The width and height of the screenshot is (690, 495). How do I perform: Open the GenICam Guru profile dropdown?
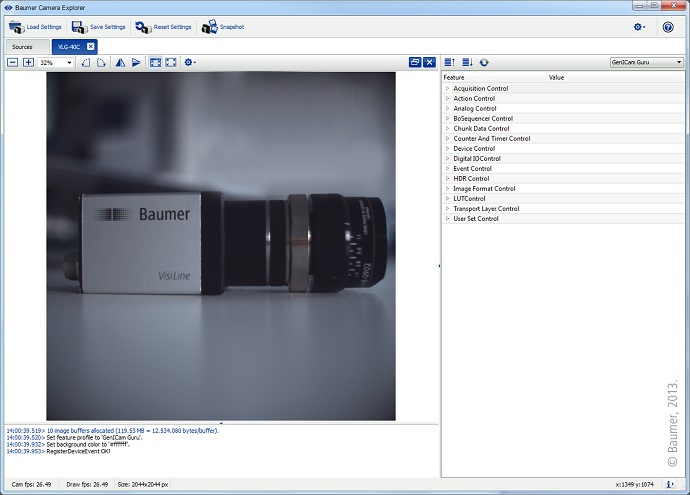[646, 62]
